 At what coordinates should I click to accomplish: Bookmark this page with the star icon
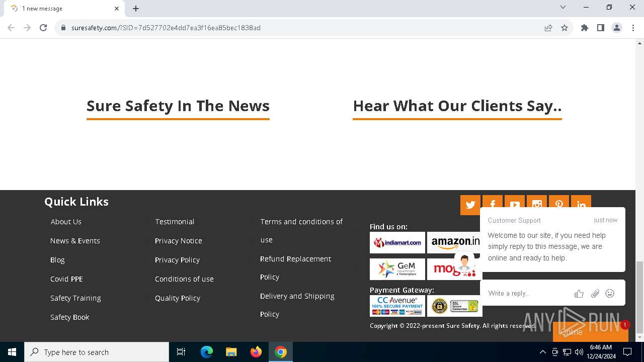565,28
